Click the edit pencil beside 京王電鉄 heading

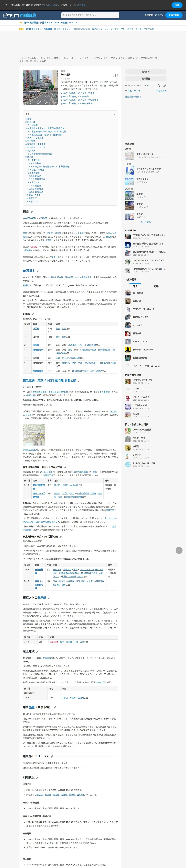[38, 652]
